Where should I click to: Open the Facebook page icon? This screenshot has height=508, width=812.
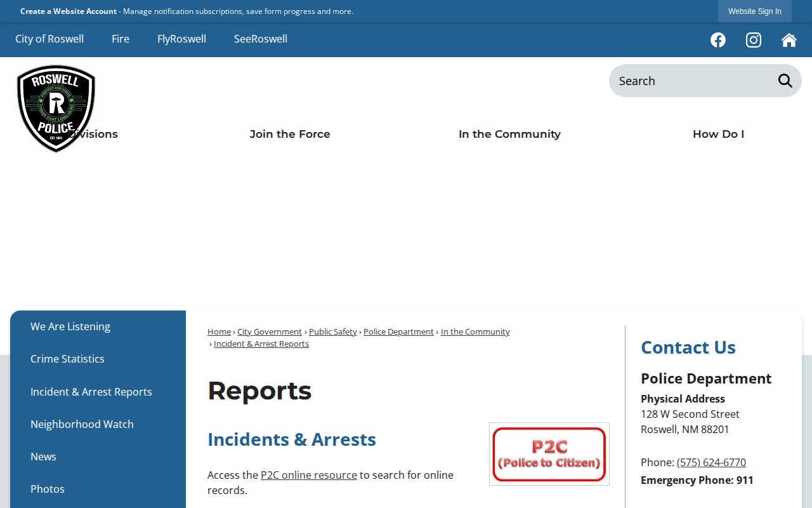coord(718,40)
